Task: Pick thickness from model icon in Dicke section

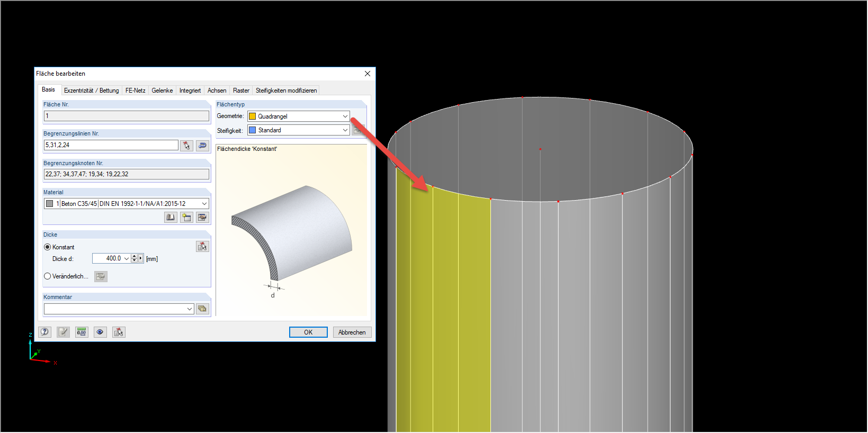Action: click(x=202, y=247)
